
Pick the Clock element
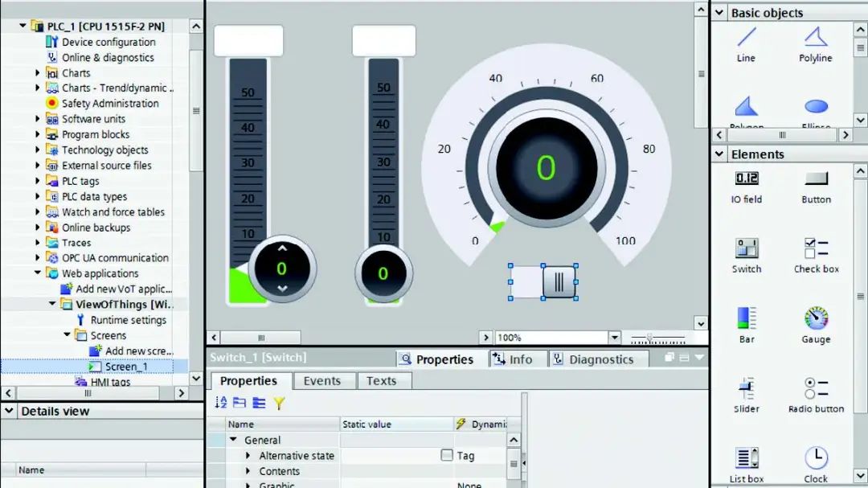click(x=816, y=465)
